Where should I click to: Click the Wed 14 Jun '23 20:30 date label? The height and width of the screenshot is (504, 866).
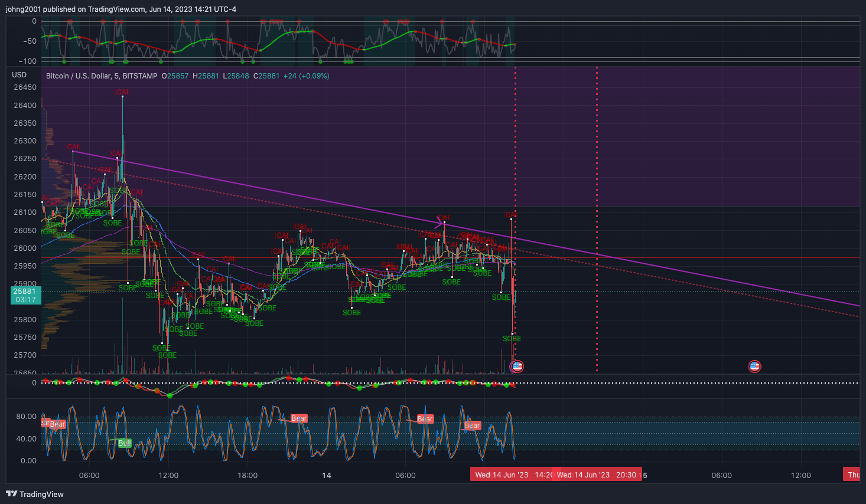point(597,474)
